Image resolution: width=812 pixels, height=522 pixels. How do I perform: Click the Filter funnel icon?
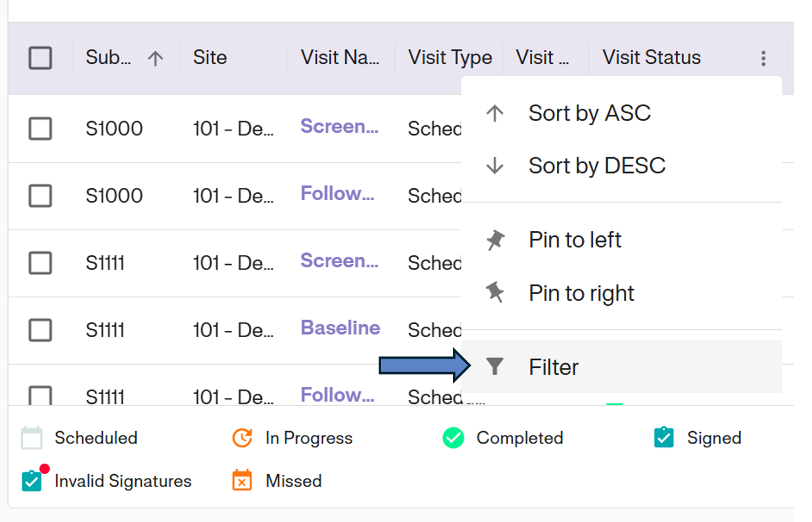click(495, 366)
